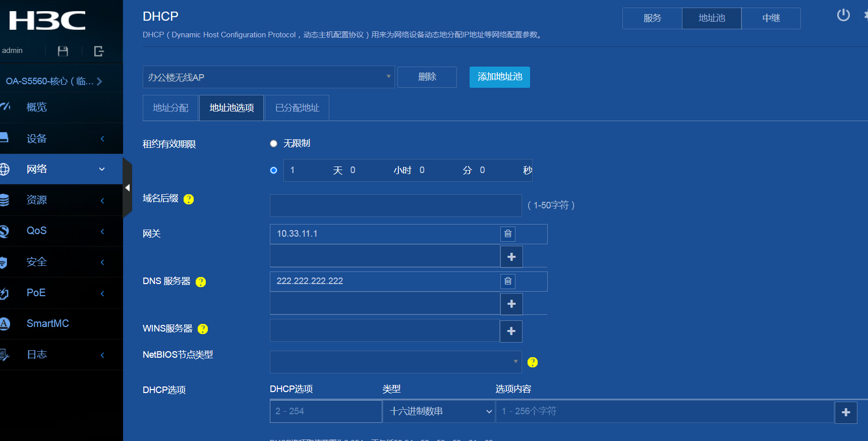This screenshot has width=868, height=441.
Task: Click the save configuration disk icon
Action: (63, 51)
